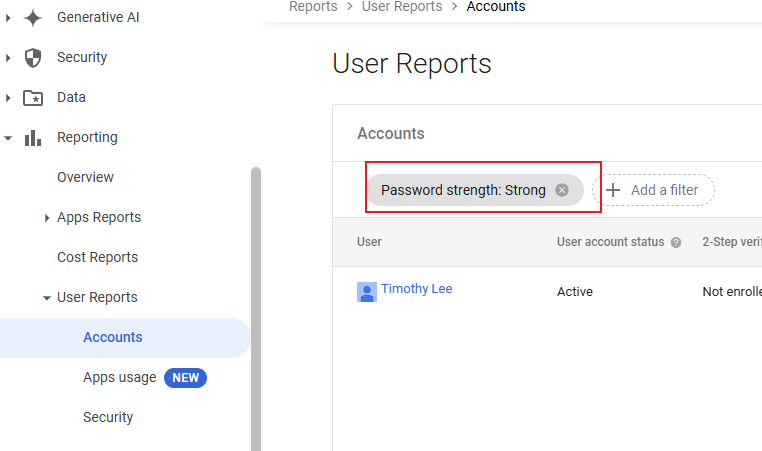Image resolution: width=762 pixels, height=451 pixels.
Task: Open Apps usage report
Action: (119, 377)
